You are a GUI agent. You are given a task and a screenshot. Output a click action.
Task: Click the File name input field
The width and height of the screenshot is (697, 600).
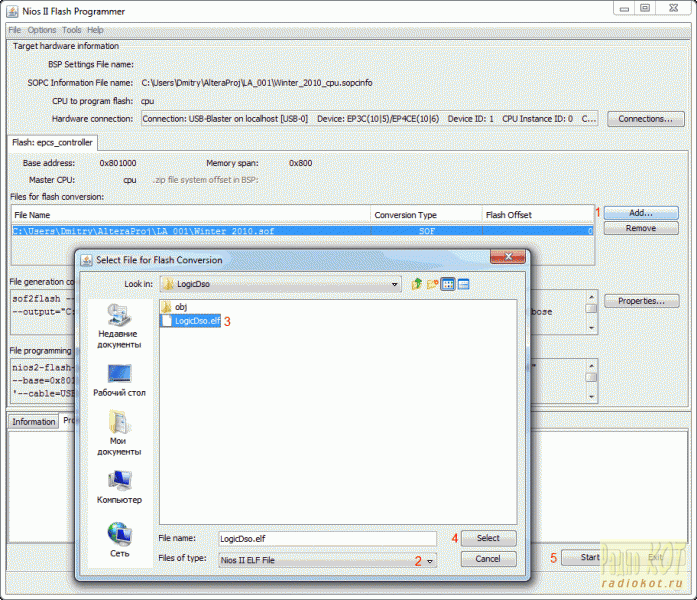click(327, 539)
